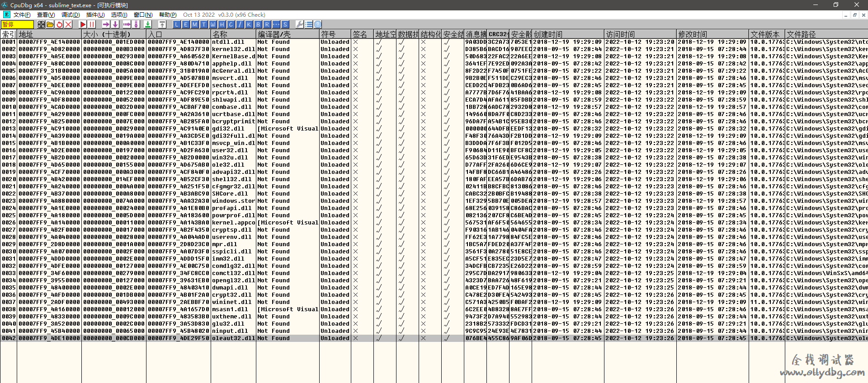Image resolution: width=868 pixels, height=383 pixels.
Task: Click the E application icon in menu bar
Action: click(6, 14)
